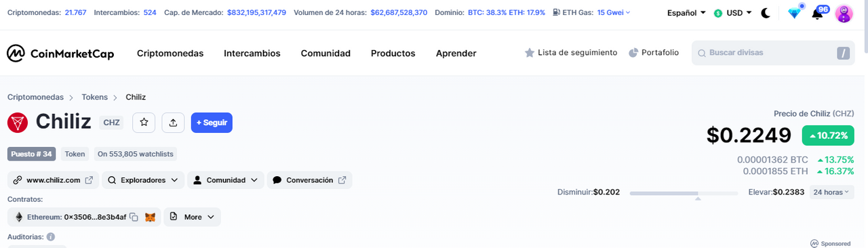Screen dimensions: 868x248
Task: Click the Ethereum diamond icon in contract
Action: 19,217
